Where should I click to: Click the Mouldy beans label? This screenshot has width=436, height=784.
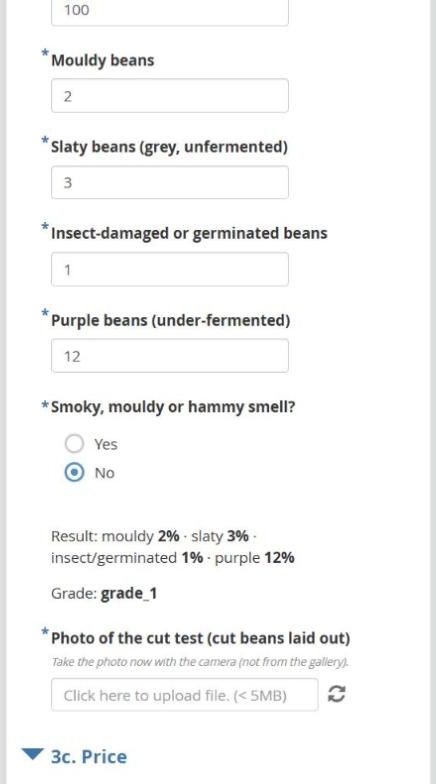(x=102, y=60)
